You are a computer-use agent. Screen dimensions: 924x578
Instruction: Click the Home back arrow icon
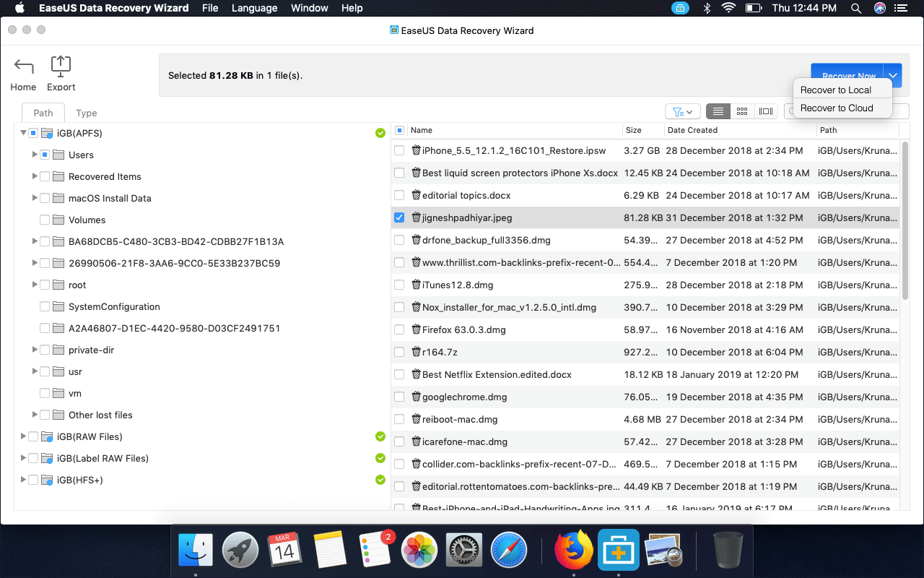[x=23, y=66]
